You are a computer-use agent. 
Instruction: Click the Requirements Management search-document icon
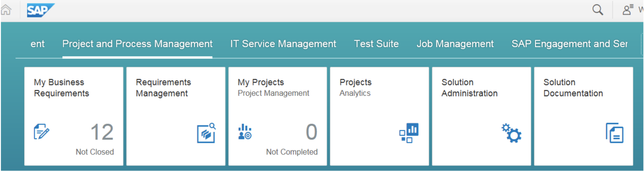pyautogui.click(x=206, y=133)
